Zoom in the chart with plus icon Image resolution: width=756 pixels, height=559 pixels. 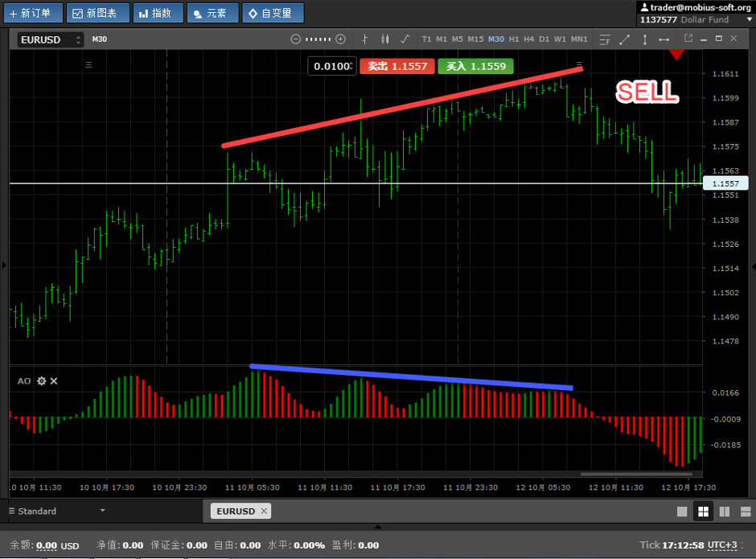tap(340, 39)
